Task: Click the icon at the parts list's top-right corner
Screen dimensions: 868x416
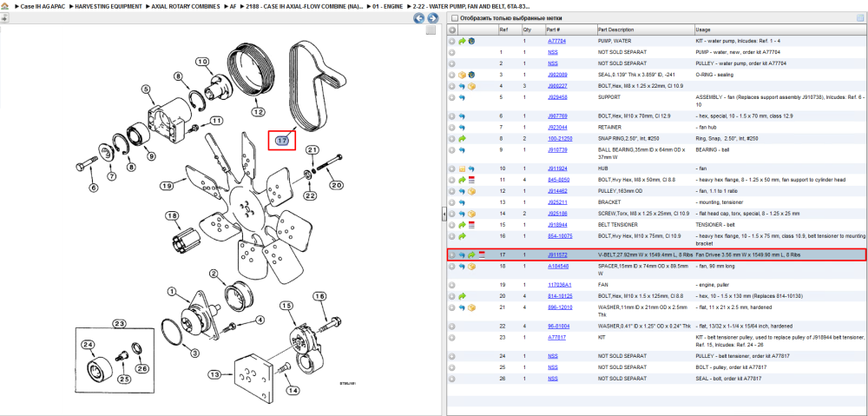Action: tap(859, 18)
